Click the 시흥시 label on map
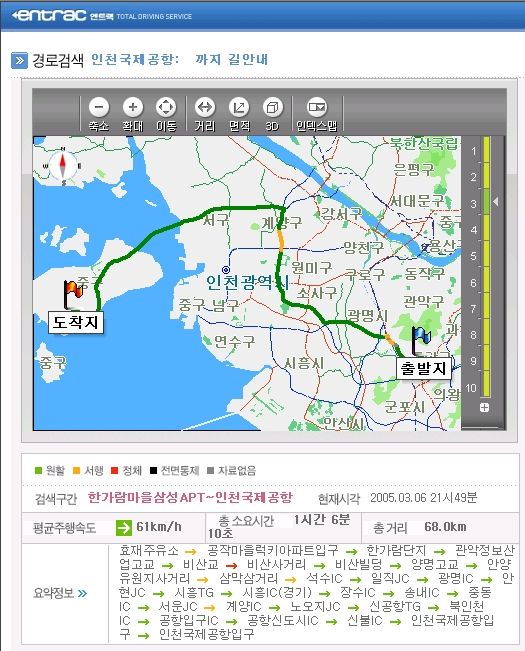The height and width of the screenshot is (651, 525). (x=304, y=364)
